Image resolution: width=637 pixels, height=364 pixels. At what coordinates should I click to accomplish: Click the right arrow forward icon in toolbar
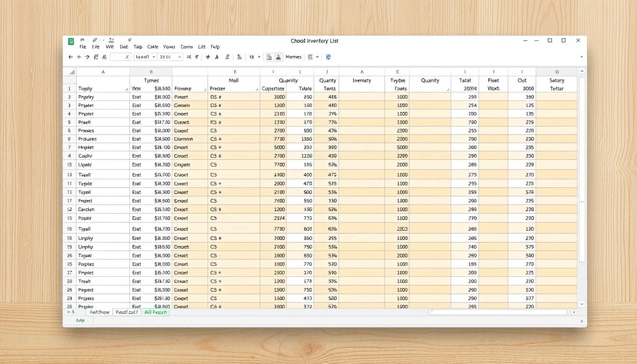88,57
